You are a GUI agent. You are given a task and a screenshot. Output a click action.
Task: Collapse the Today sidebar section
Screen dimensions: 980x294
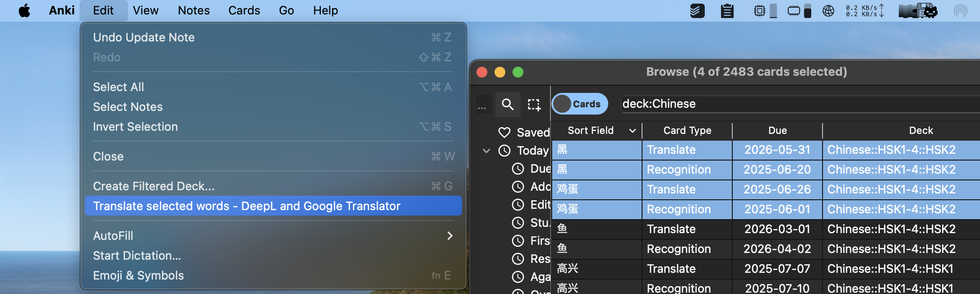pos(486,151)
